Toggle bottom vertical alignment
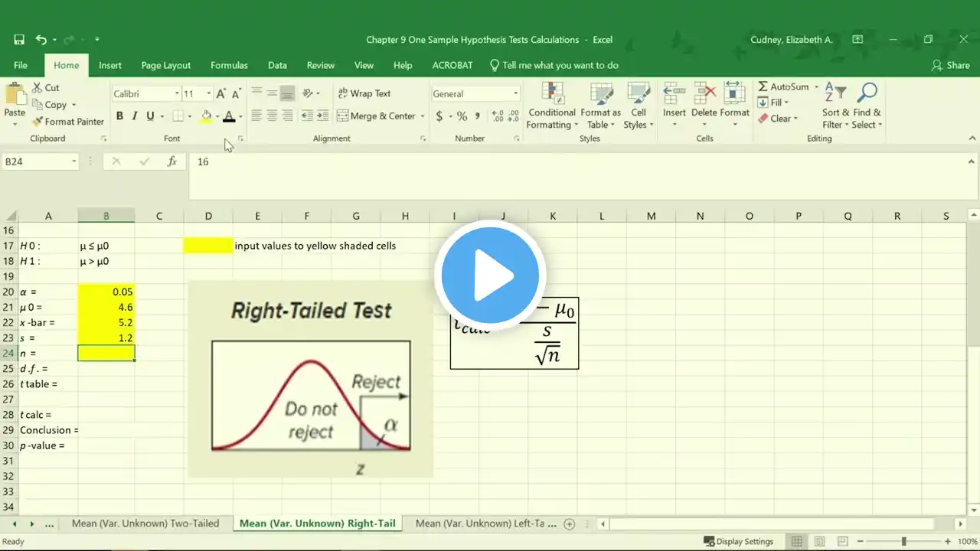The width and height of the screenshot is (980, 551). [x=287, y=94]
